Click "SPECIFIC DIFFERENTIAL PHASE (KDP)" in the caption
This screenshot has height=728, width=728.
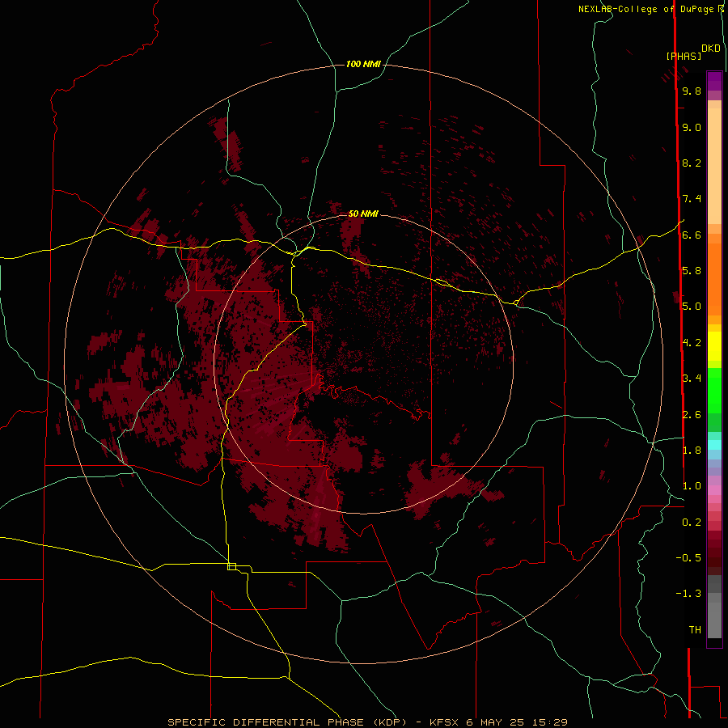tap(287, 722)
